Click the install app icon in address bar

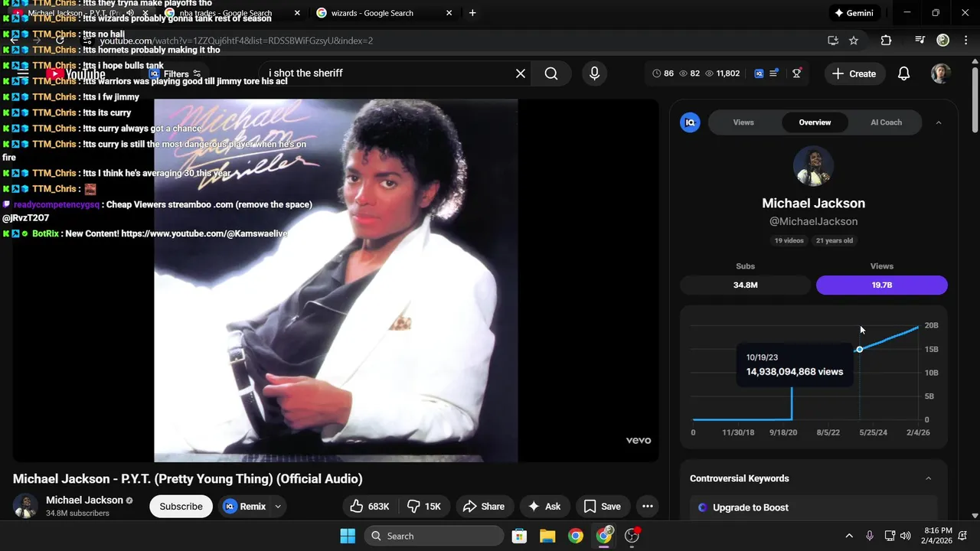click(x=833, y=41)
